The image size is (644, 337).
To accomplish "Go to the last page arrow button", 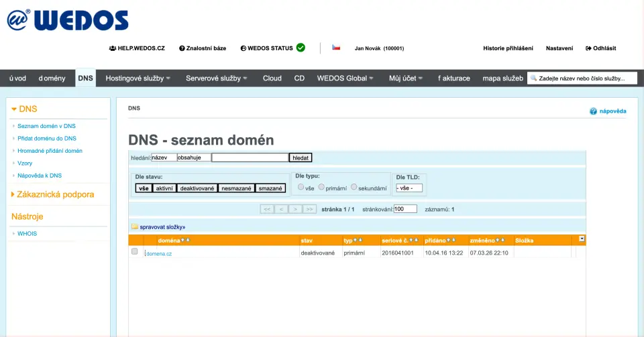I will tap(309, 209).
